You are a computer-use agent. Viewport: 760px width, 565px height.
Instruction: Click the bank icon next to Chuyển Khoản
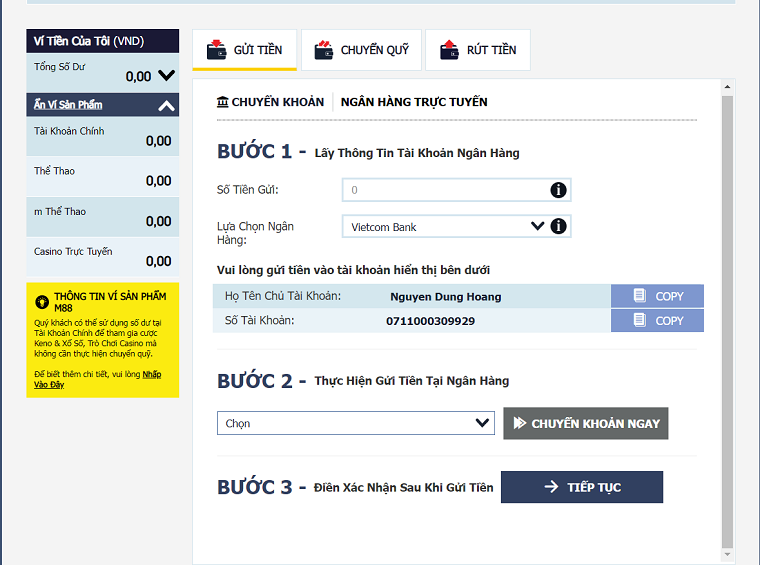pos(222,102)
